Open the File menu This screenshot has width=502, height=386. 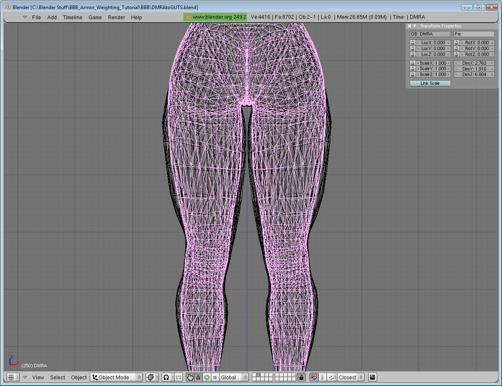click(x=36, y=17)
